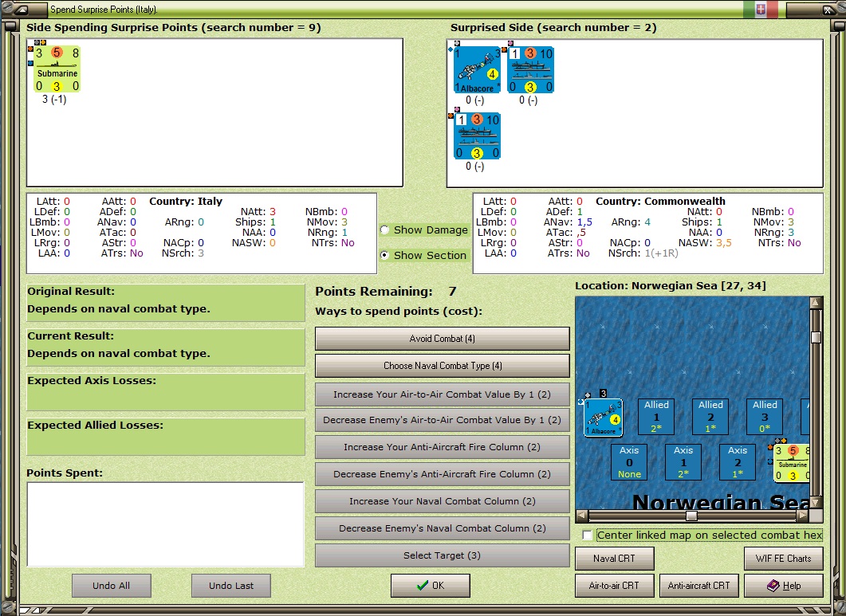Increase Your Naval Combat Column
The image size is (846, 616).
[x=442, y=501]
